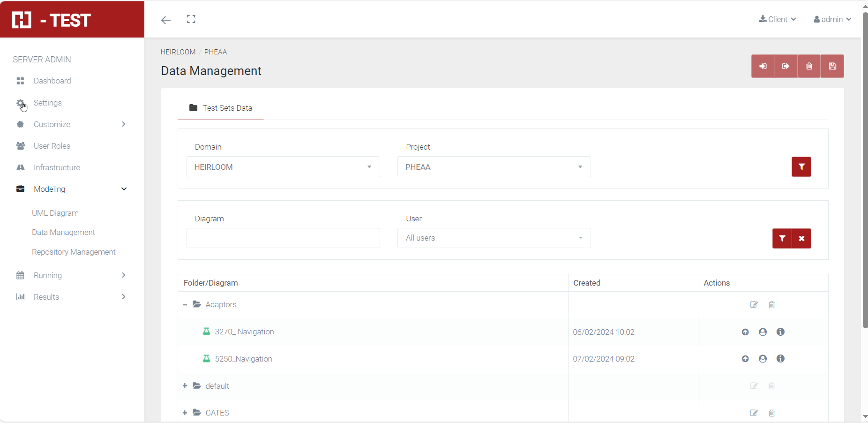Click the fullscreen toggle icon near back arrow
Screen dimensions: 868x423
191,19
